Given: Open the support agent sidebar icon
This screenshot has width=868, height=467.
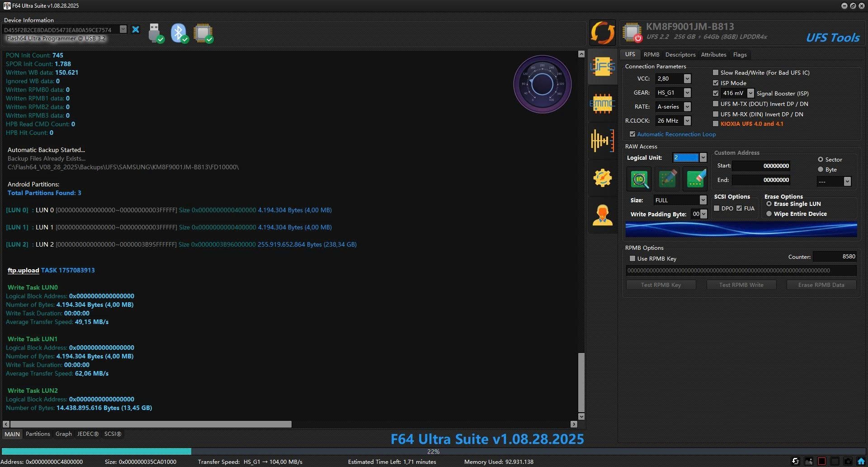Looking at the screenshot, I should coord(602,215).
